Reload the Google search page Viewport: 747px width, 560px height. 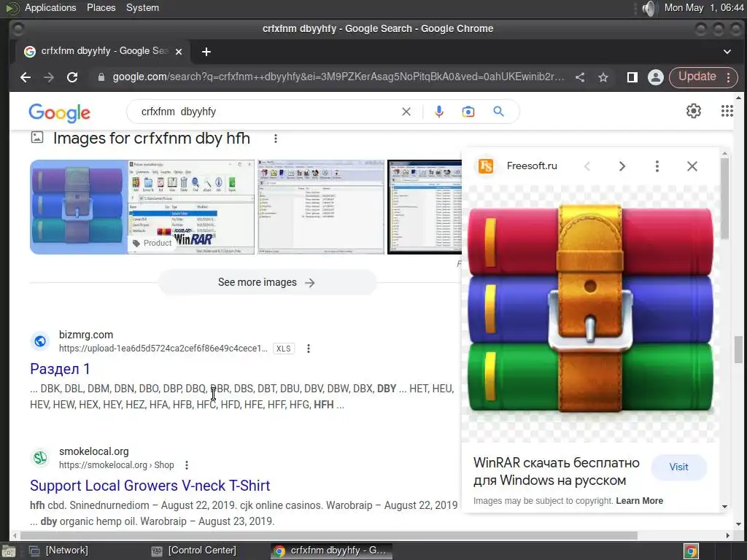[72, 77]
